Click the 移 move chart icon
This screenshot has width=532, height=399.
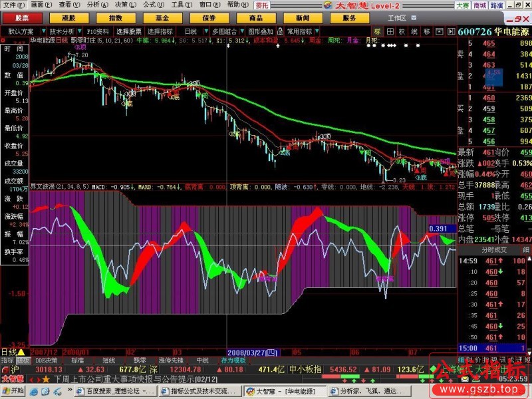(x=426, y=31)
